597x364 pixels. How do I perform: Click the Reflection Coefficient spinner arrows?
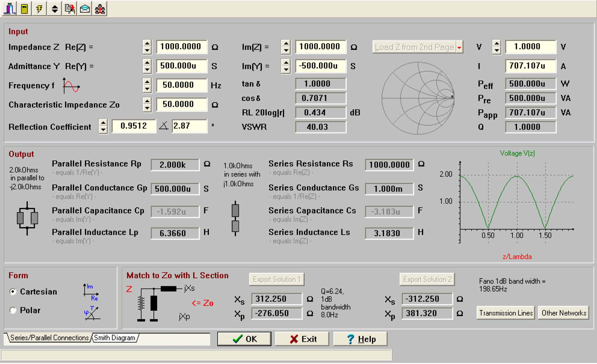[x=103, y=126]
